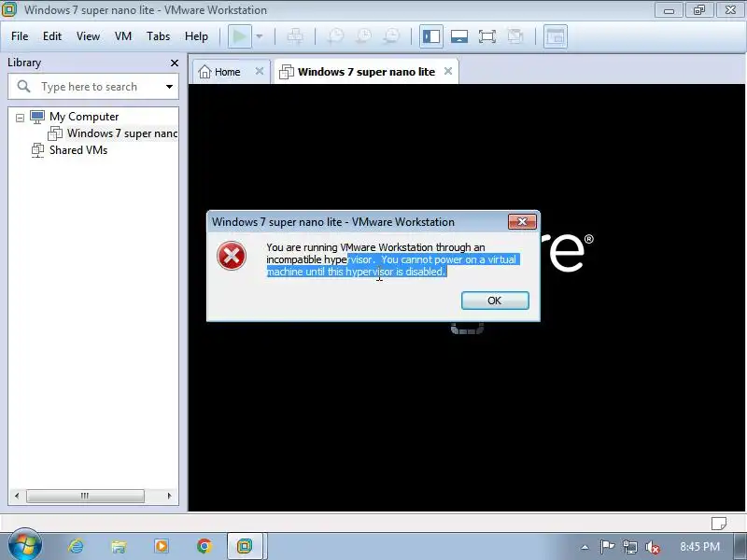Viewport: 747px width, 560px height.
Task: Toggle the thumbnail bar toolbar icon
Action: tap(459, 36)
